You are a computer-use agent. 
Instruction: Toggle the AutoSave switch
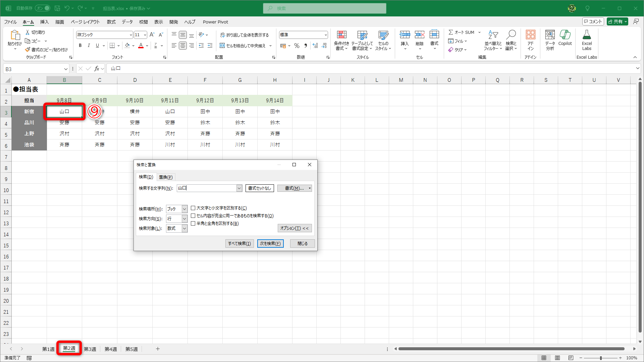click(43, 8)
